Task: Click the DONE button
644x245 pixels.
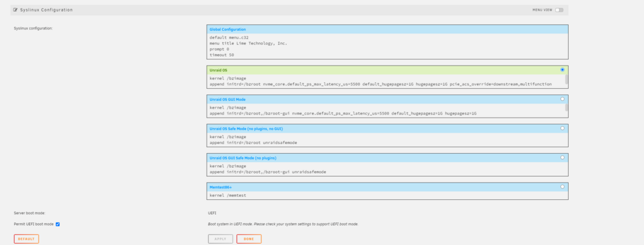Action: (x=249, y=239)
